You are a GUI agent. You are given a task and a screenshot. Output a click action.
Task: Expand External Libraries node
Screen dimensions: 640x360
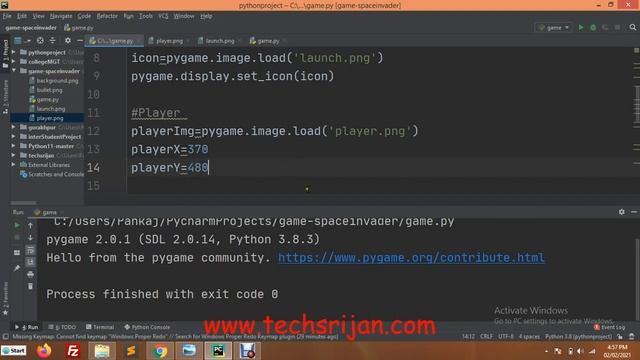click(13, 165)
